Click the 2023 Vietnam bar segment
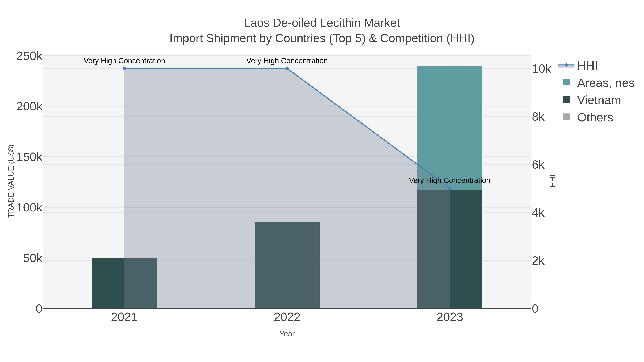 pos(450,249)
